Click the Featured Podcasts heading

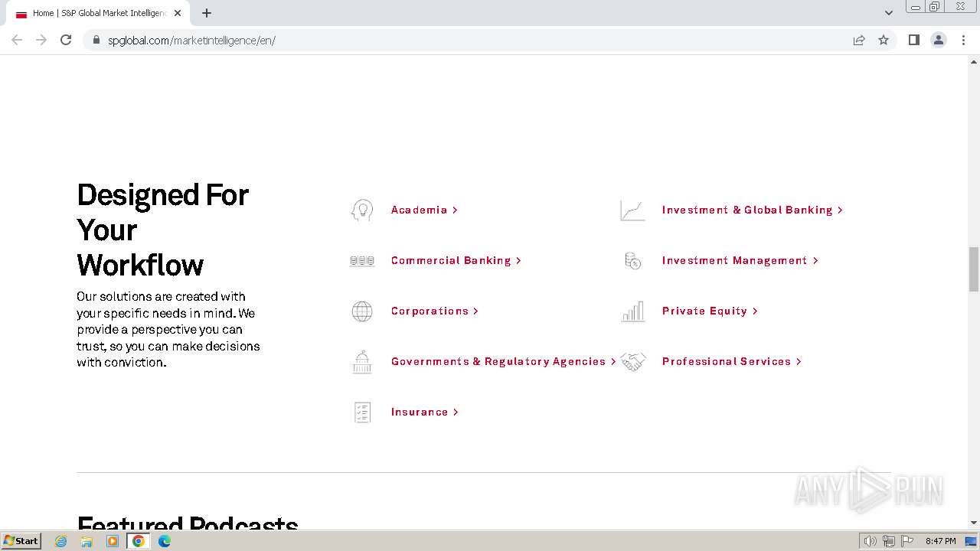188,523
